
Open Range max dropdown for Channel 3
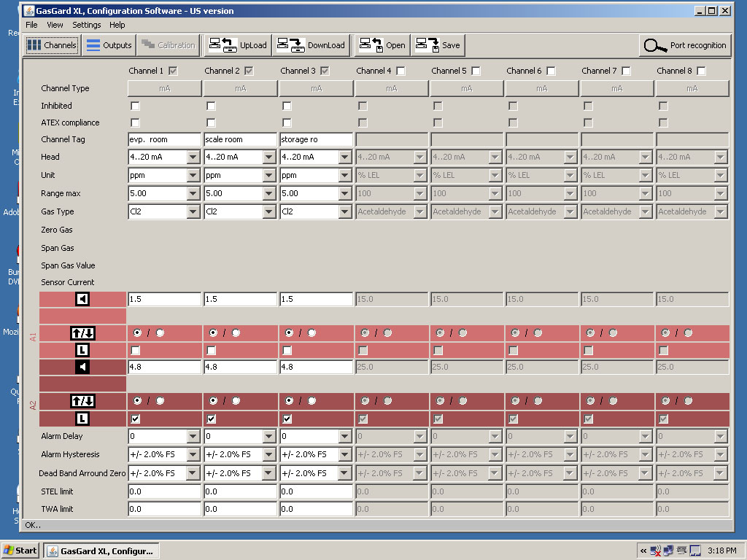click(345, 193)
